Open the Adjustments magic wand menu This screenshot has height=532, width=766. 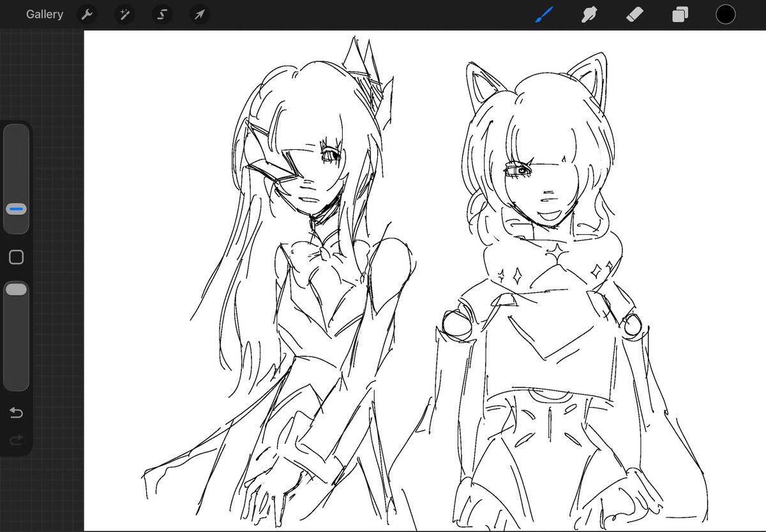(x=124, y=15)
